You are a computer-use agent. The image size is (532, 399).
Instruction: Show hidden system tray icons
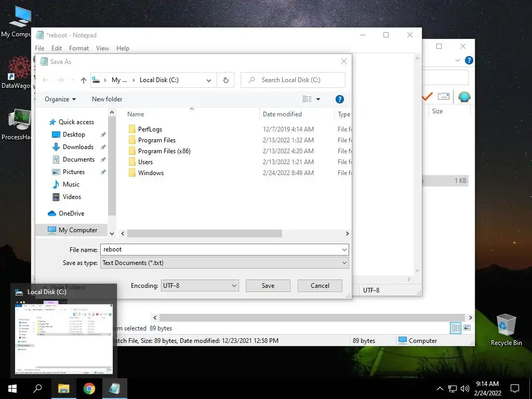440,389
